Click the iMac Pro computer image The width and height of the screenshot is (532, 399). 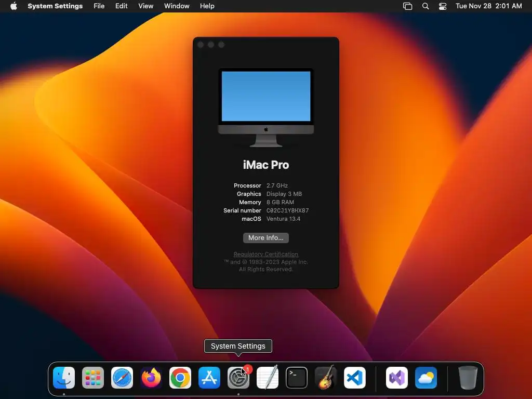[265, 108]
